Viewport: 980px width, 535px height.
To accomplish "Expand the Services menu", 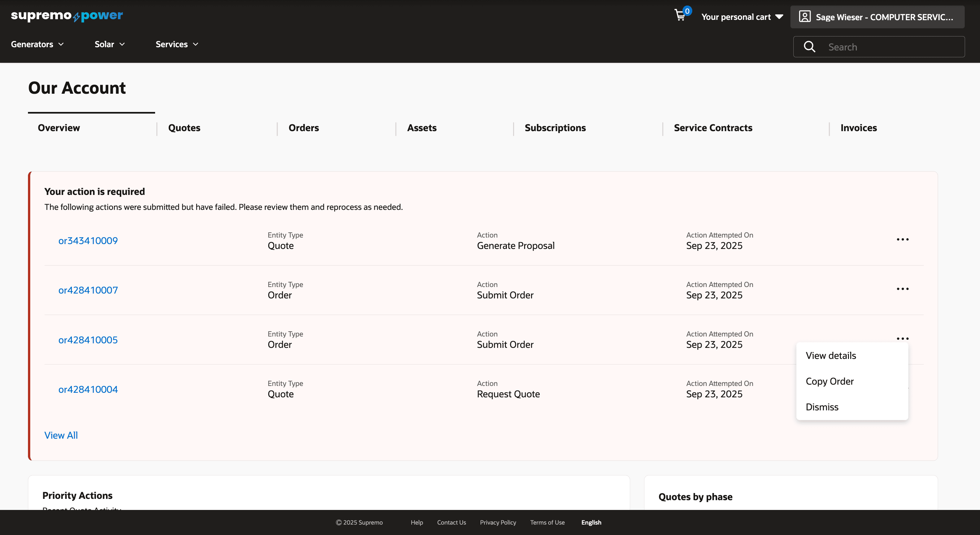I will click(177, 44).
